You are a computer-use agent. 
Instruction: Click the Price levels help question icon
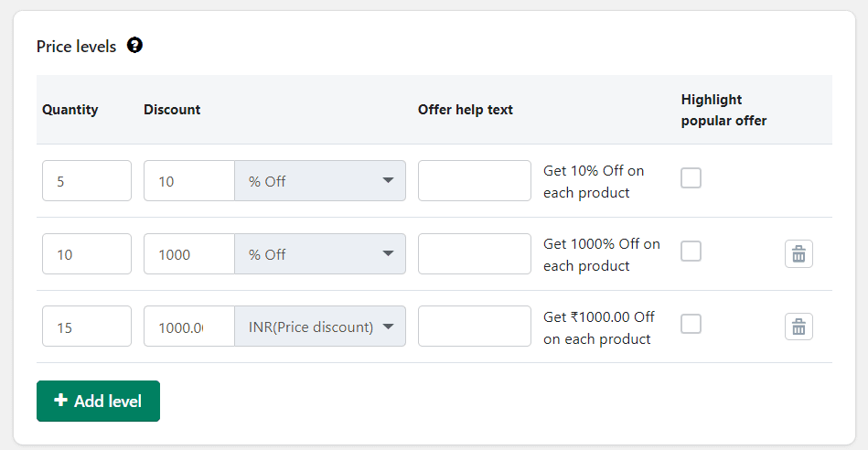click(x=135, y=45)
